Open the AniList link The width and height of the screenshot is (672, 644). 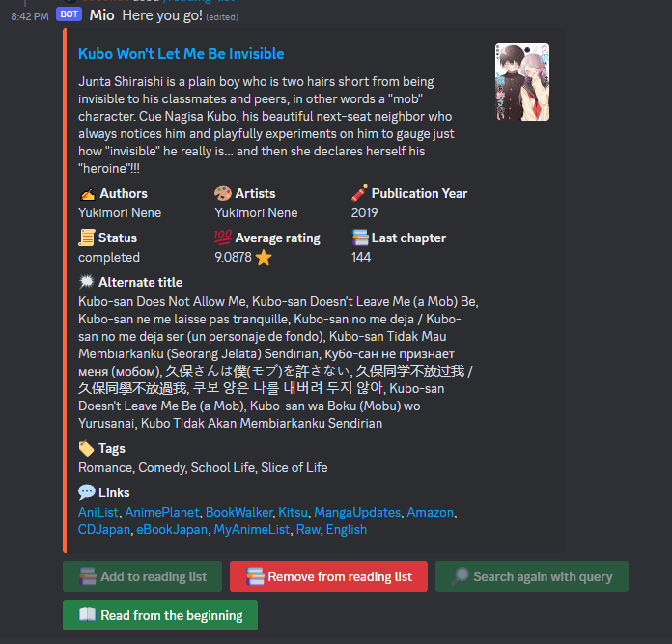click(98, 512)
